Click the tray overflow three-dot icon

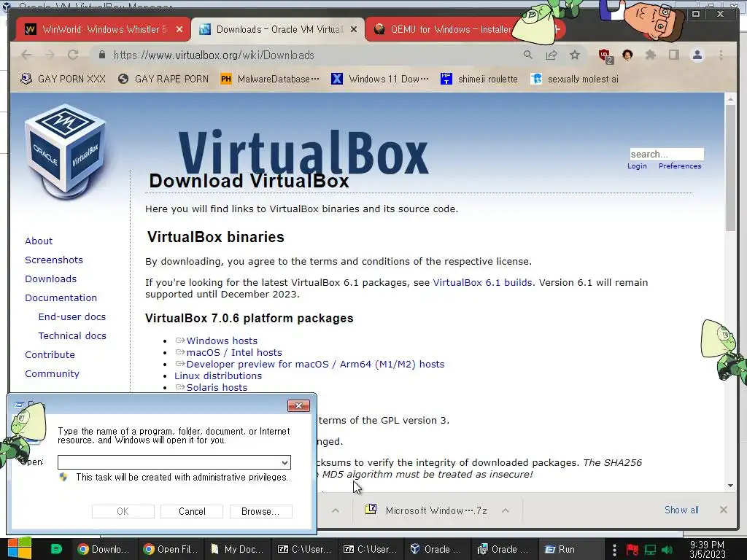point(614,550)
